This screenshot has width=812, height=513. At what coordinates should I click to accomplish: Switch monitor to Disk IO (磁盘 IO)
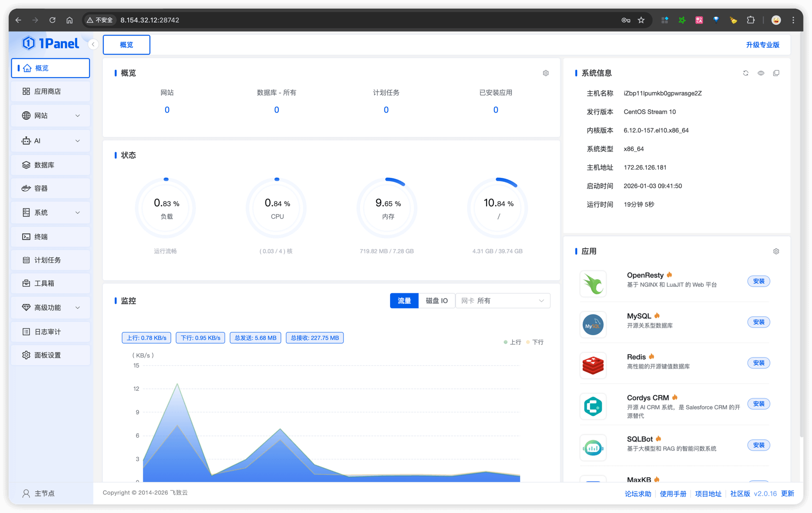click(436, 301)
